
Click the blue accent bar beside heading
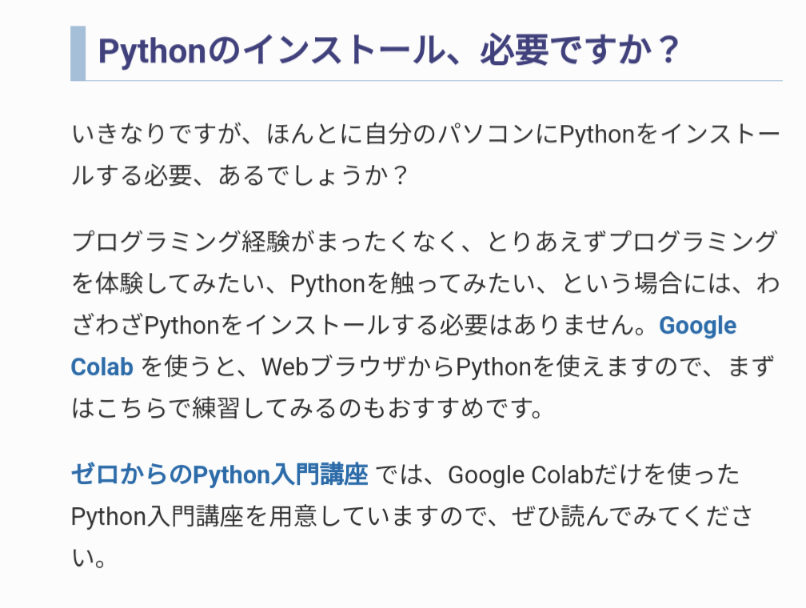pyautogui.click(x=78, y=53)
